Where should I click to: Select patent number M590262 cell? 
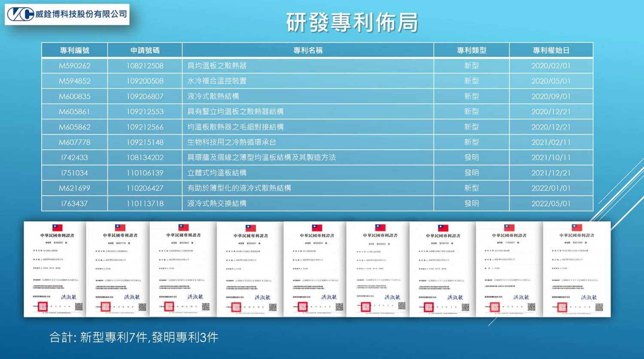(x=74, y=66)
